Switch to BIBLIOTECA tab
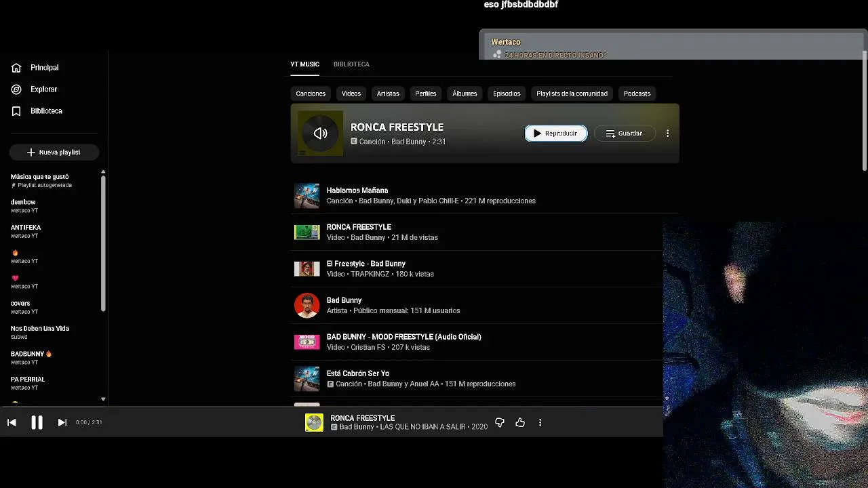Viewport: 868px width, 488px height. [351, 64]
